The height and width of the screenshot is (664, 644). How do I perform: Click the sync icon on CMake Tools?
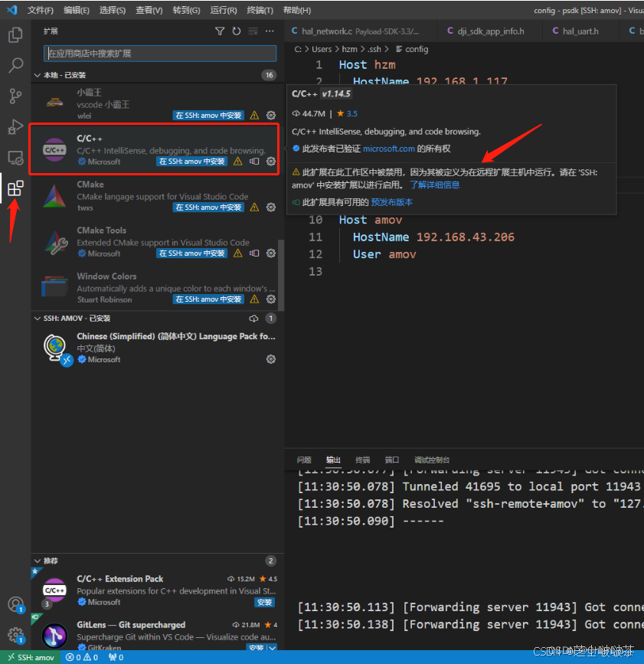tap(254, 253)
